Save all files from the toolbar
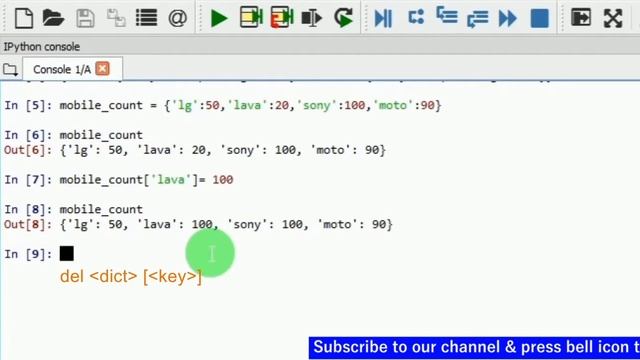 (116, 18)
